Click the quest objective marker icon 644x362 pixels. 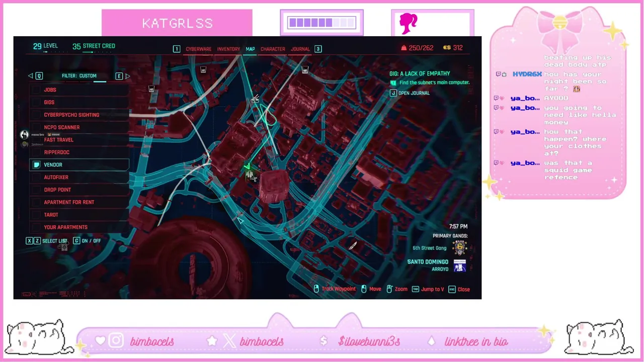pyautogui.click(x=393, y=83)
